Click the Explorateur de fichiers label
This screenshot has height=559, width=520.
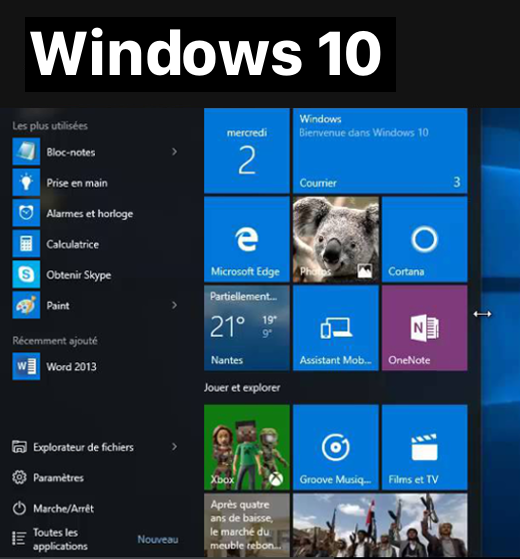click(83, 447)
